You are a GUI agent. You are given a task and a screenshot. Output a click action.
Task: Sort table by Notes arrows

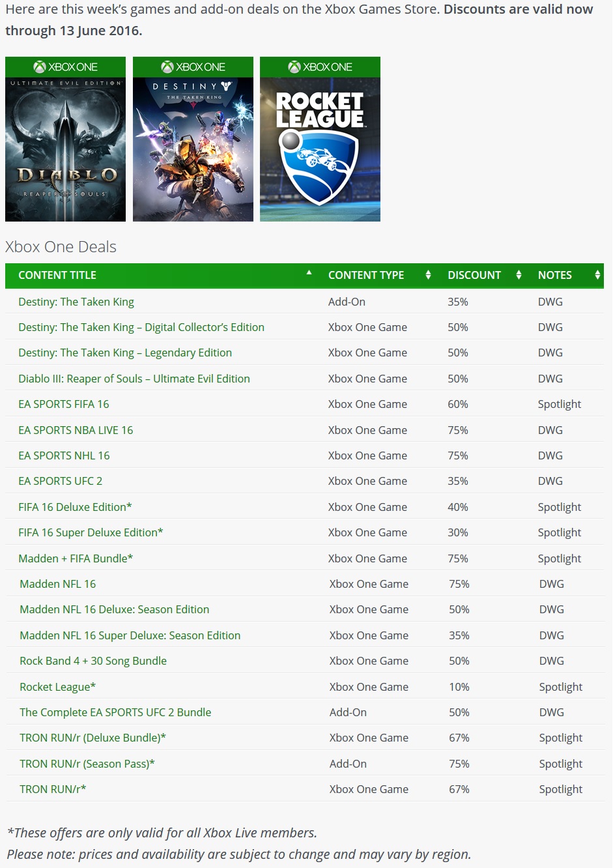597,275
